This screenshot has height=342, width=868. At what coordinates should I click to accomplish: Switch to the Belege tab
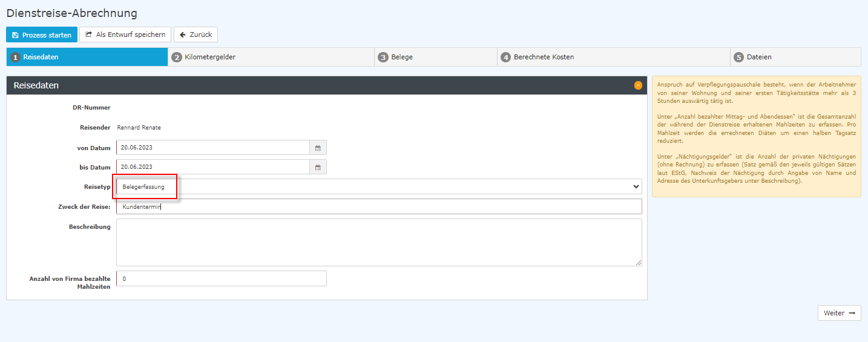coord(402,57)
